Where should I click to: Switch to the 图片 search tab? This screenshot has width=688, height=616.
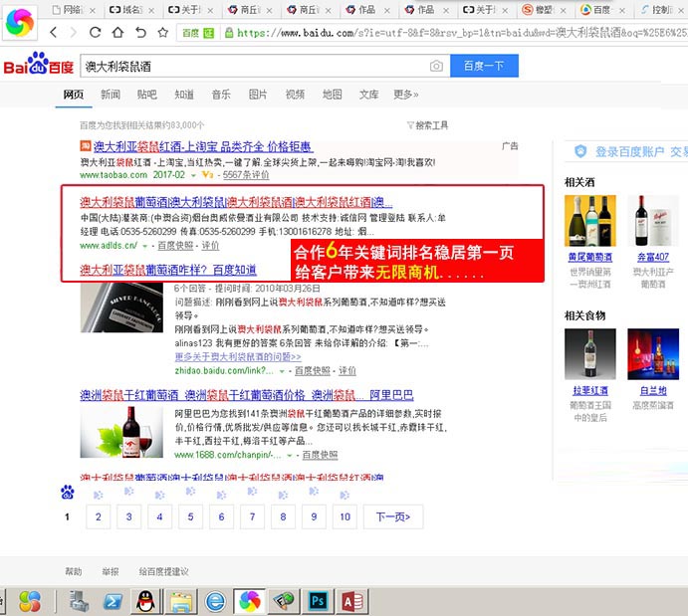pyautogui.click(x=258, y=95)
